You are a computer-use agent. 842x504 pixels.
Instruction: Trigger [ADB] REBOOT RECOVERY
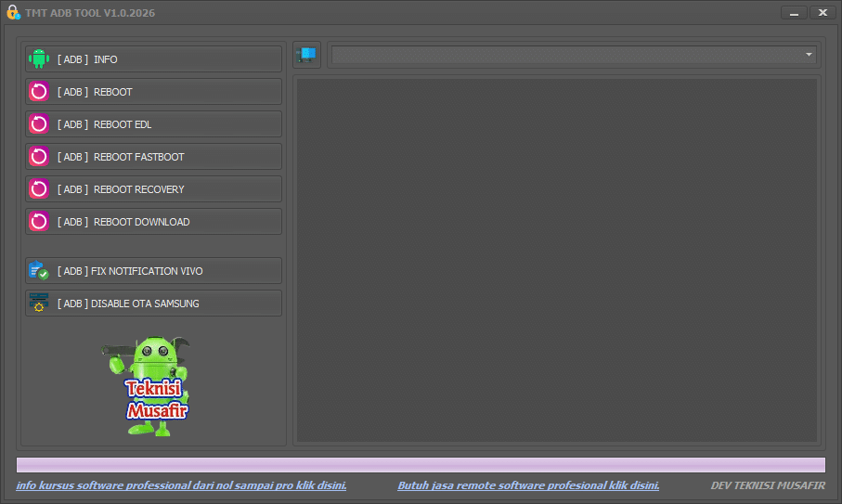(x=153, y=189)
